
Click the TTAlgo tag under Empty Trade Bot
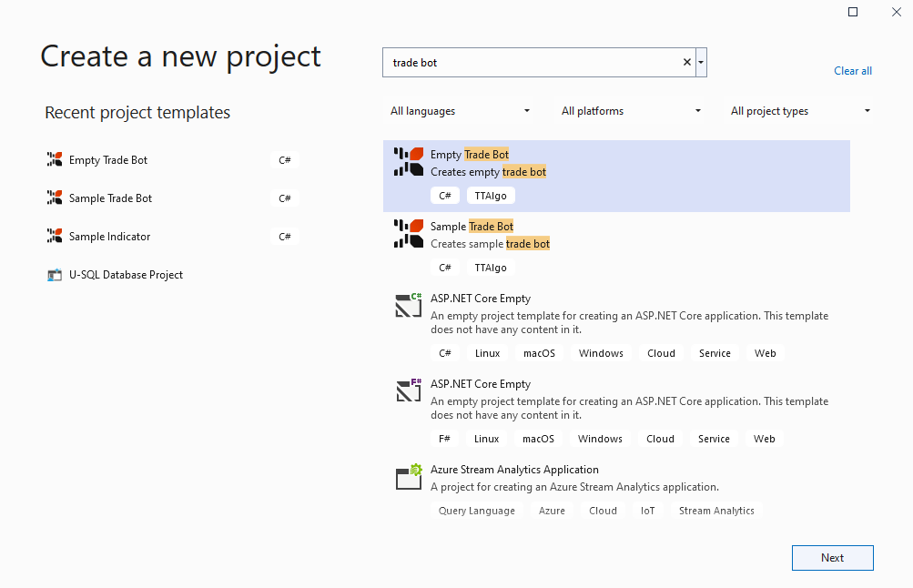tap(491, 196)
